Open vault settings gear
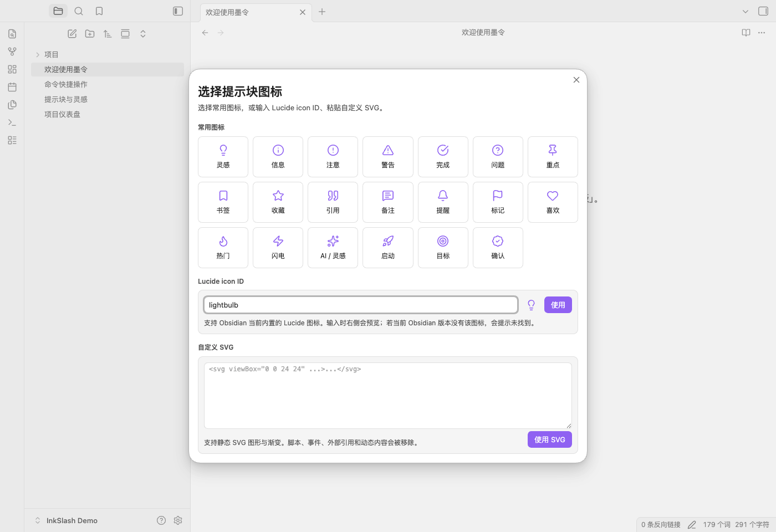Viewport: 776px width, 532px height. click(178, 520)
